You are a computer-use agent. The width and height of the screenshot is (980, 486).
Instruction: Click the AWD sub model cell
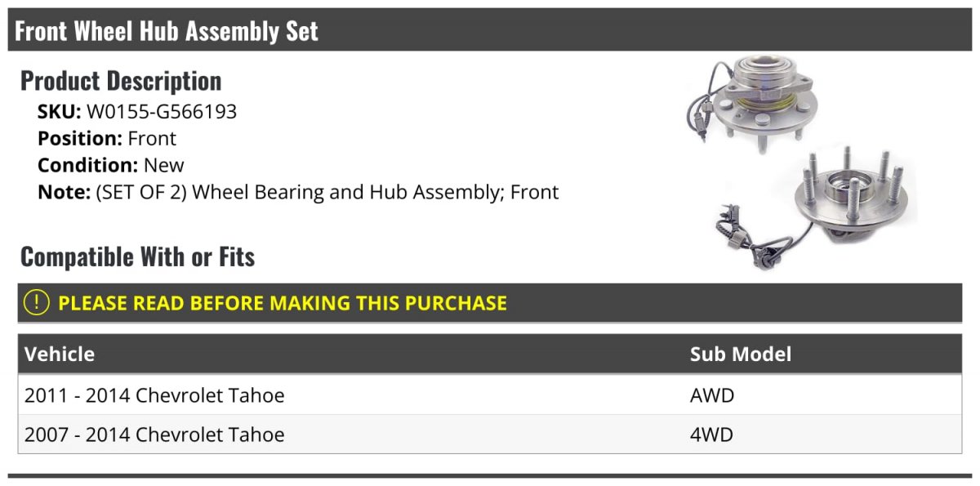click(x=712, y=396)
